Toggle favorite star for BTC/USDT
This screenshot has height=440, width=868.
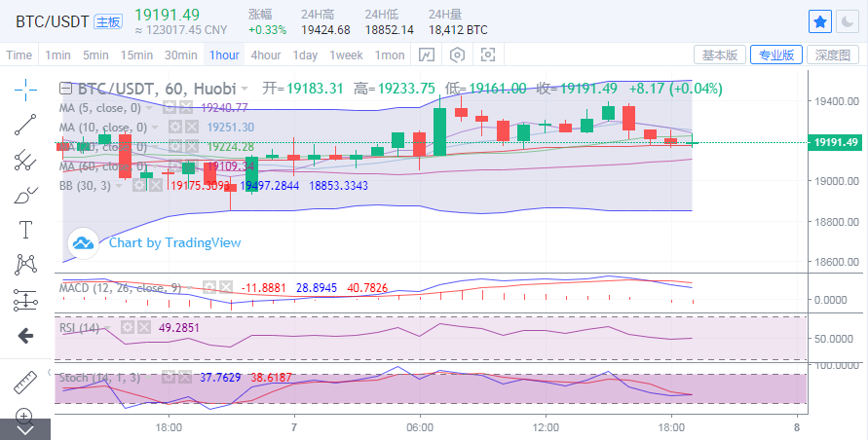click(x=820, y=22)
